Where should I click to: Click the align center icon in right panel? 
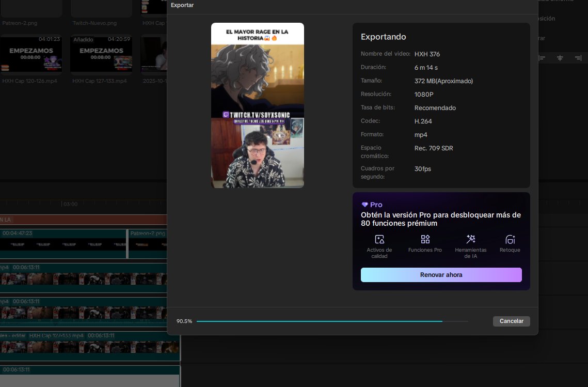[560, 58]
